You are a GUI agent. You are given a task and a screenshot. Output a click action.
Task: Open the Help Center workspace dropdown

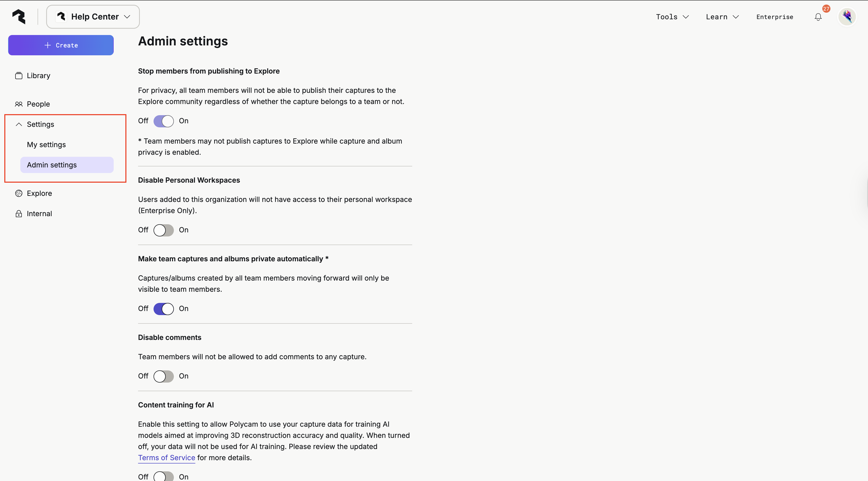tap(93, 16)
